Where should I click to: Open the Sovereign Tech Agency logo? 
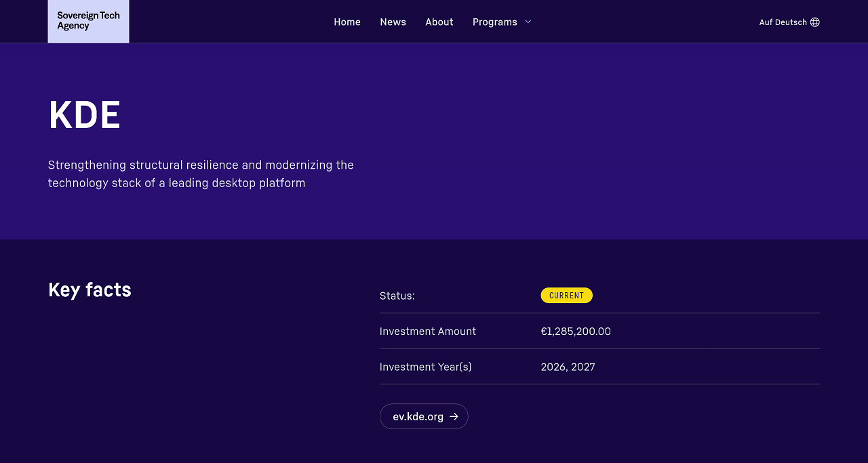88,21
